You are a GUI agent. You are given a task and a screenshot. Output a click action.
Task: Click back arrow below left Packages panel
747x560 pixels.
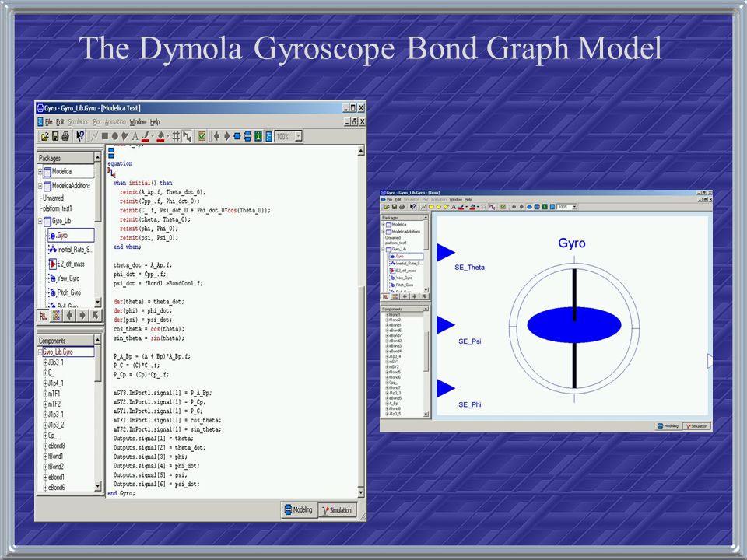69,315
